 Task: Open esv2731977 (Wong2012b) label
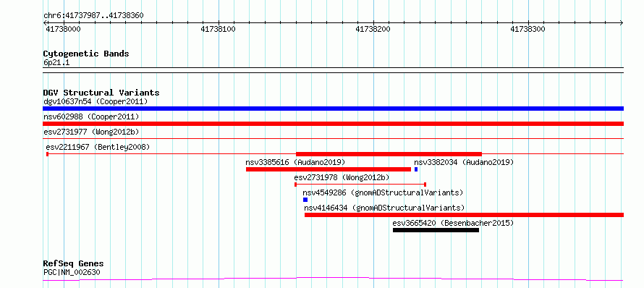click(x=91, y=132)
